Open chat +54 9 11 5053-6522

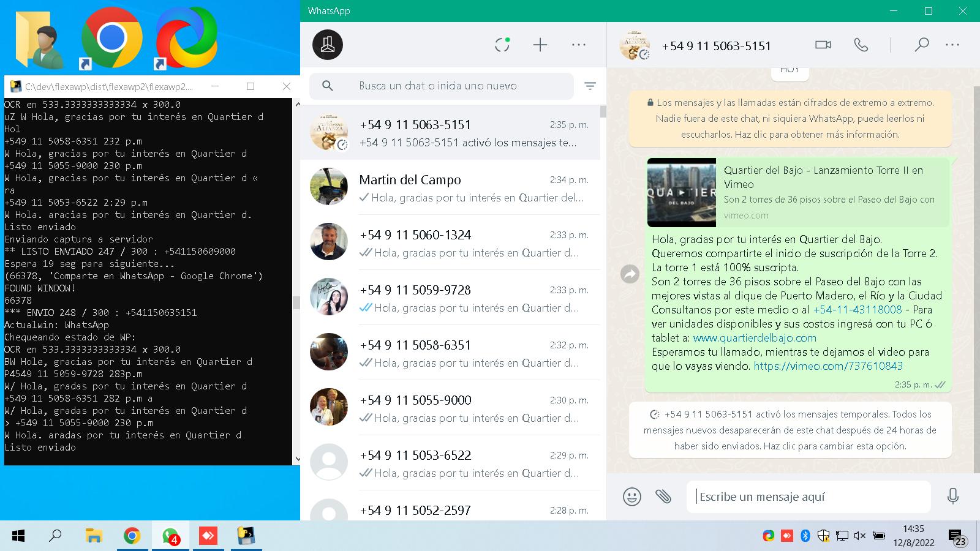[x=450, y=463]
